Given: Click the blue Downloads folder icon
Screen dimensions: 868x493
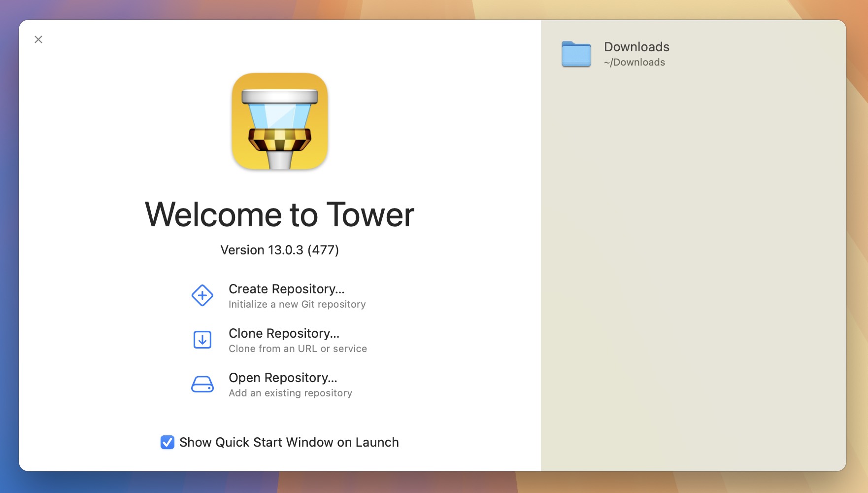Looking at the screenshot, I should tap(576, 54).
